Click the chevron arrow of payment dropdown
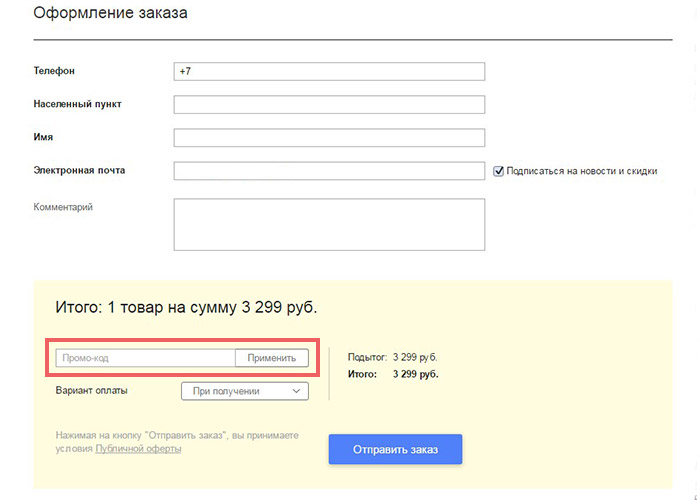The width and height of the screenshot is (700, 500). pos(296,391)
